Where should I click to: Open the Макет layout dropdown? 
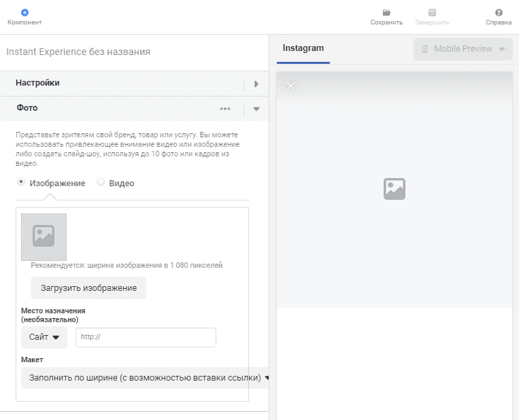click(x=146, y=378)
